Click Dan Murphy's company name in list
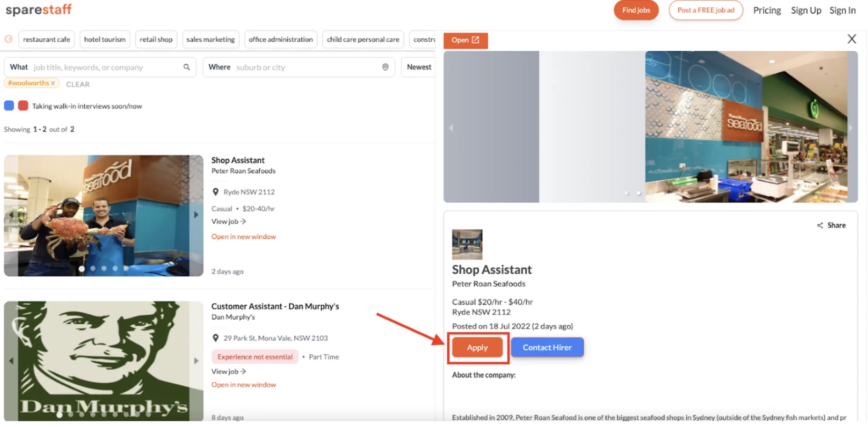 pos(233,317)
